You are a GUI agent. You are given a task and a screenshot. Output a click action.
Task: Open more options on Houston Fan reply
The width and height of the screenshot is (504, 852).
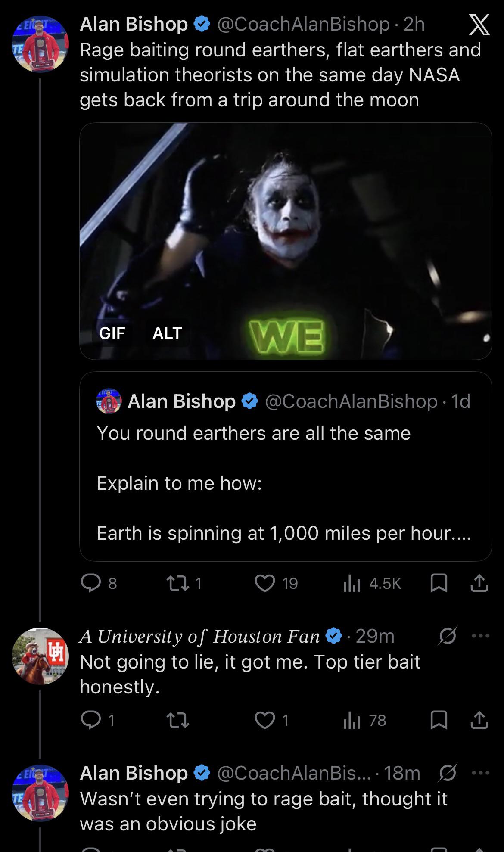click(481, 636)
